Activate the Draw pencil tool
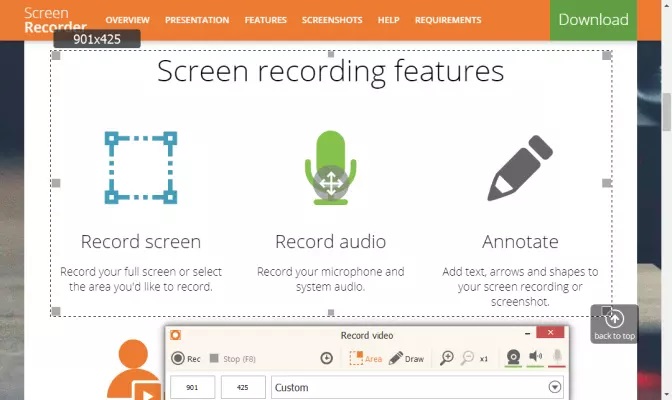Image resolution: width=672 pixels, height=400 pixels. tap(406, 358)
